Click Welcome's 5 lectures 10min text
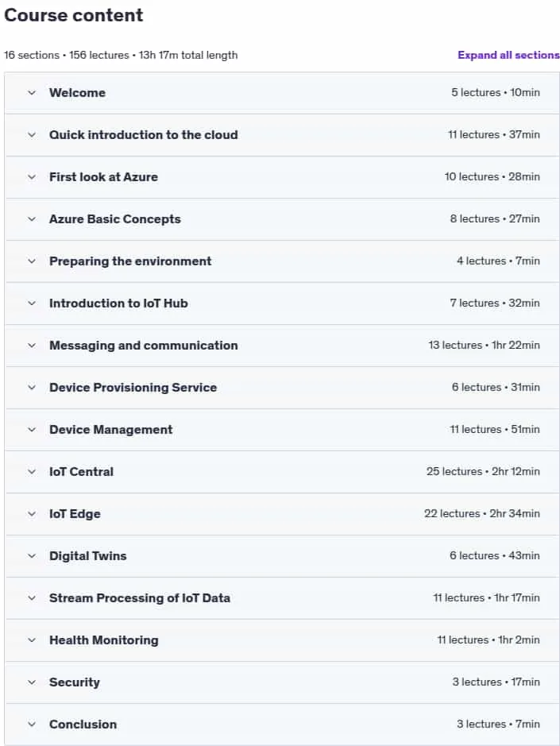560x746 pixels. coord(496,93)
